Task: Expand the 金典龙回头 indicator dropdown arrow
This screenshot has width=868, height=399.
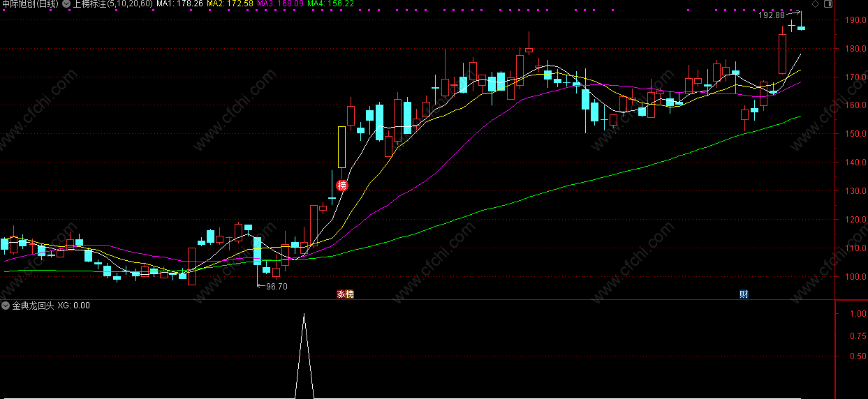Action: [6, 306]
